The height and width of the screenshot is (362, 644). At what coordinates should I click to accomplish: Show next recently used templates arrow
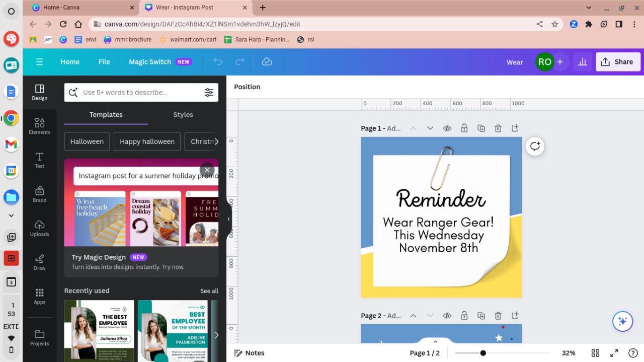216,335
